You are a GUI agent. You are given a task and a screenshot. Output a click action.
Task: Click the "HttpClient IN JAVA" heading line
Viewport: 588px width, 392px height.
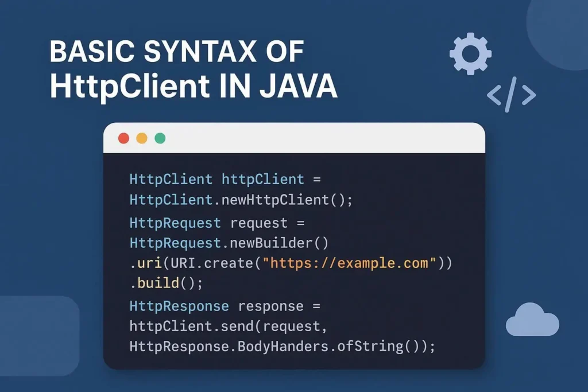(193, 86)
